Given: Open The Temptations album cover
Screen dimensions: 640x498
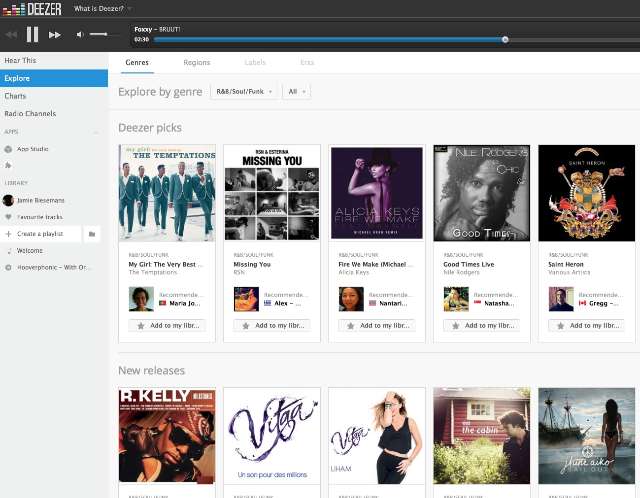Looking at the screenshot, I should (x=167, y=193).
